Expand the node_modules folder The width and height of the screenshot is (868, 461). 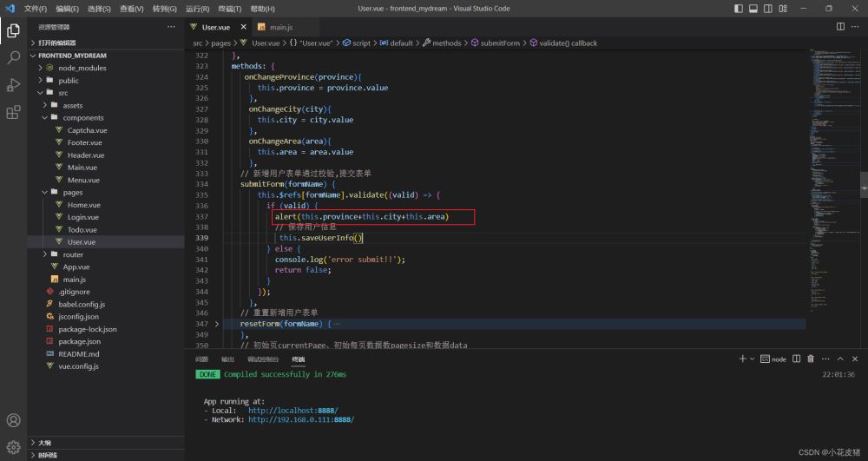coord(82,68)
